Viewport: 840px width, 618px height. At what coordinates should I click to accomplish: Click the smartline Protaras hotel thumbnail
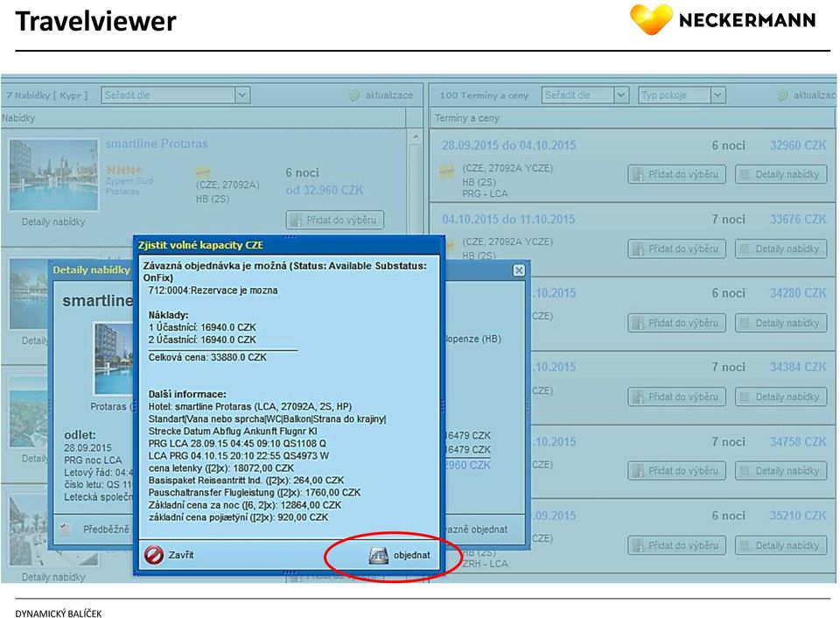[53, 175]
